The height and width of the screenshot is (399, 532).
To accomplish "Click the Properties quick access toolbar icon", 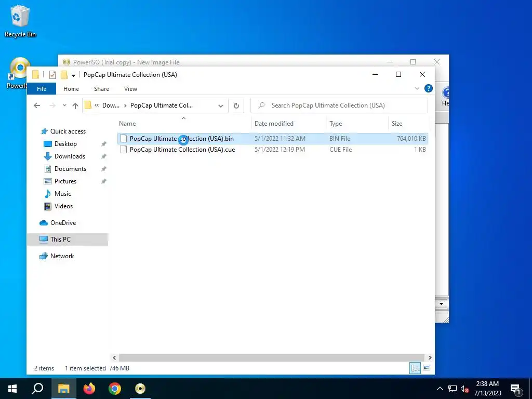I will [x=52, y=75].
